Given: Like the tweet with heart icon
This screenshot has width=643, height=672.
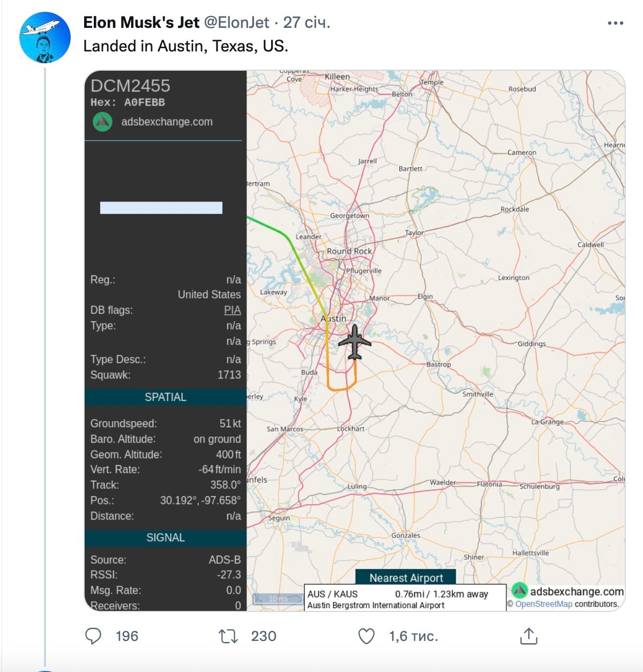Looking at the screenshot, I should (366, 636).
